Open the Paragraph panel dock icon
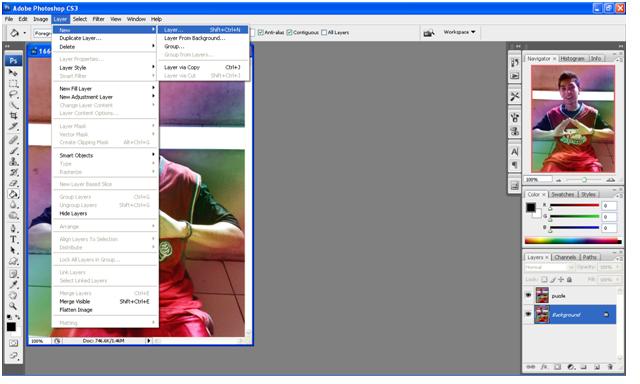Image resolution: width=640 pixels, height=384 pixels. (x=515, y=165)
